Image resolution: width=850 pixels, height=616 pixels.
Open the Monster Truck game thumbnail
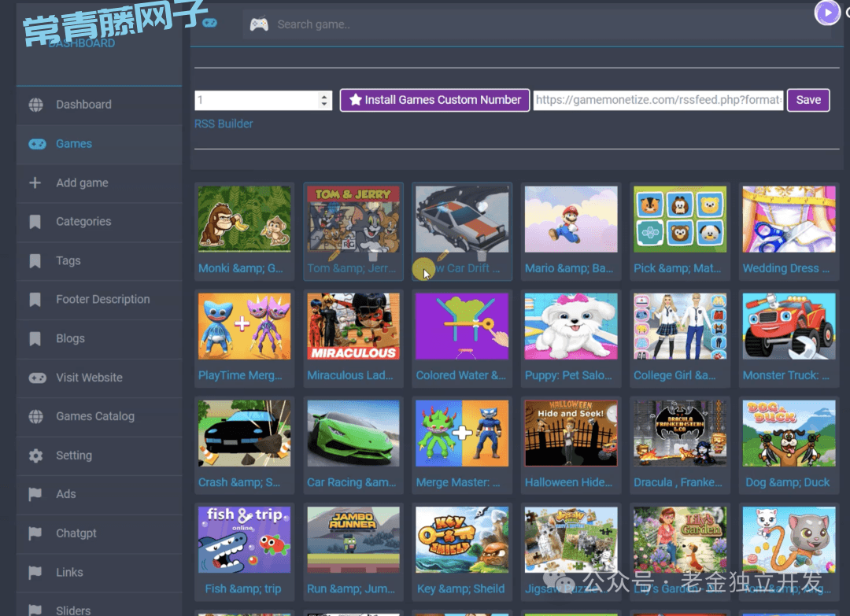(x=789, y=326)
